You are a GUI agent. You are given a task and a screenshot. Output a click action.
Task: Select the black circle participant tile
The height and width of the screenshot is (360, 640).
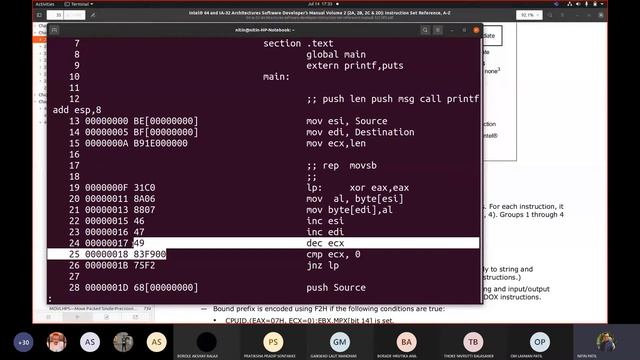207,342
